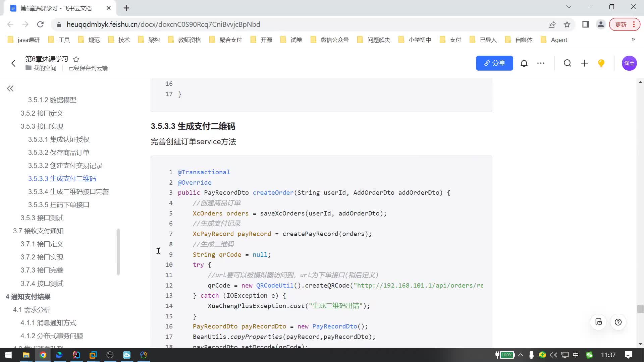Open the comments panel floating icon
The width and height of the screenshot is (644, 362).
click(x=599, y=322)
